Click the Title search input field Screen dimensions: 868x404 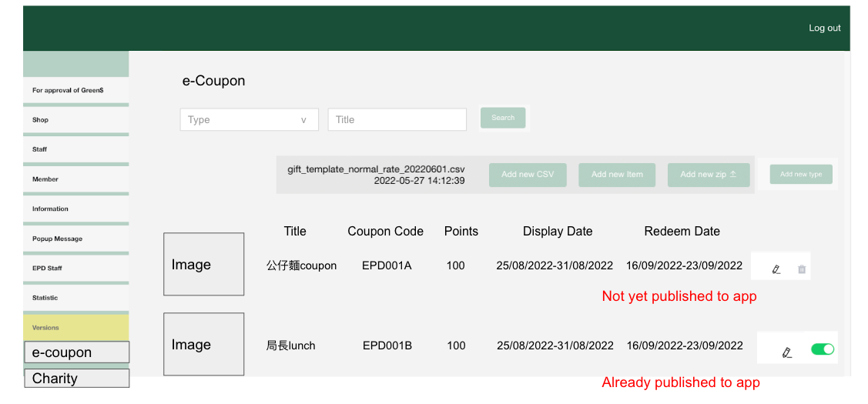pyautogui.click(x=397, y=120)
